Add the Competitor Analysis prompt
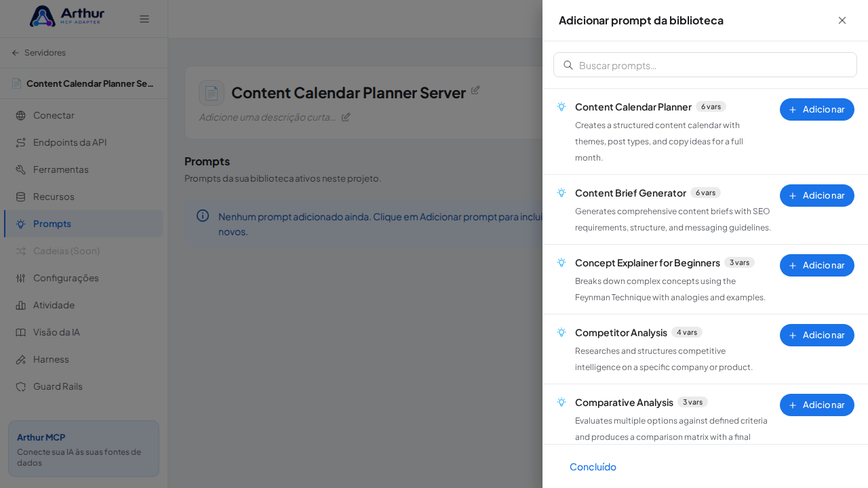 click(x=817, y=335)
